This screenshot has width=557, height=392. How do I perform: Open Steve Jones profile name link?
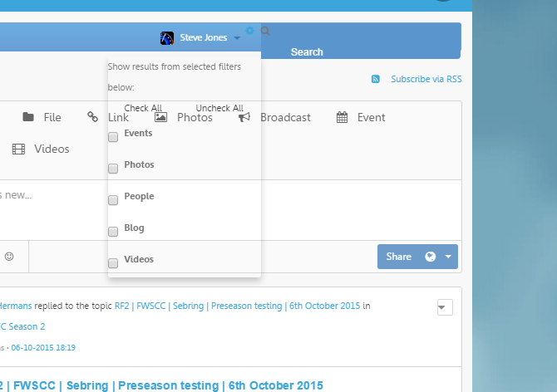(x=203, y=37)
